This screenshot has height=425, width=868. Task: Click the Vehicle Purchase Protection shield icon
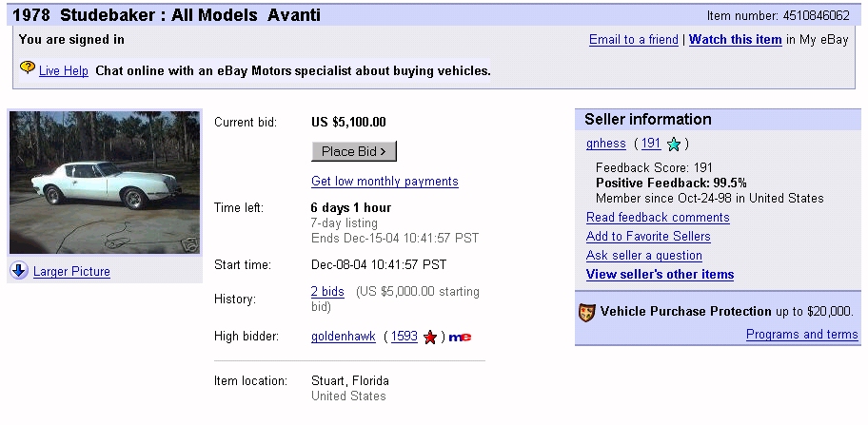click(587, 312)
